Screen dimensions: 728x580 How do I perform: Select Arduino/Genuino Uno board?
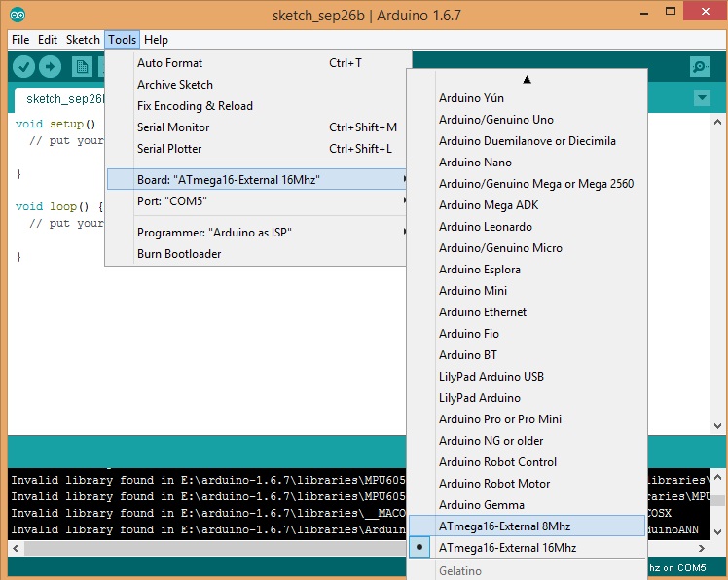[x=527, y=120]
